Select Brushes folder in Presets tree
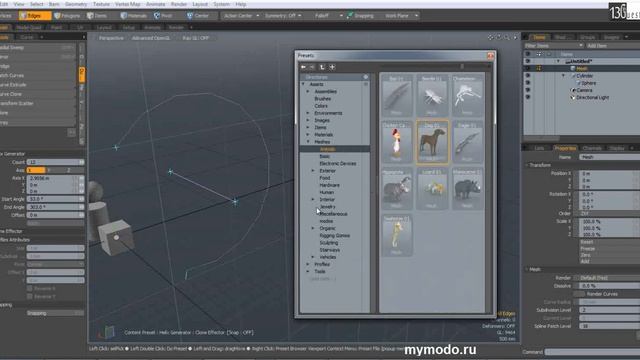Screen dimensions: 640x360 pos(322,99)
